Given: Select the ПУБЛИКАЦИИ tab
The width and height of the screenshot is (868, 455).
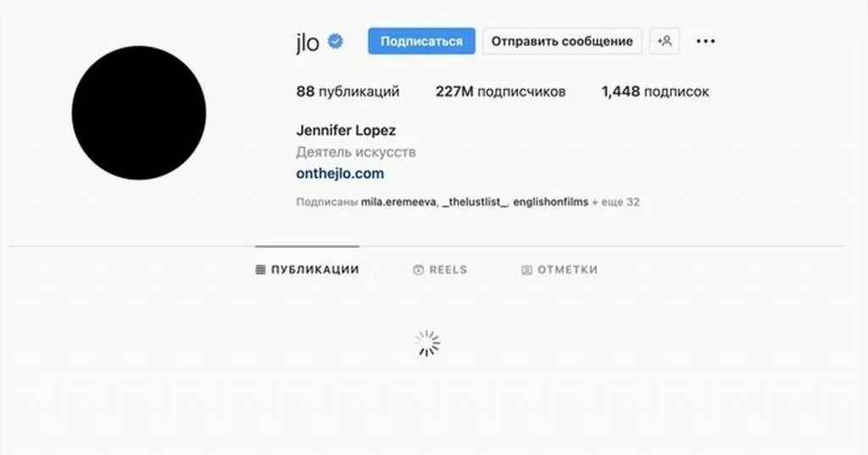Looking at the screenshot, I should [x=307, y=269].
